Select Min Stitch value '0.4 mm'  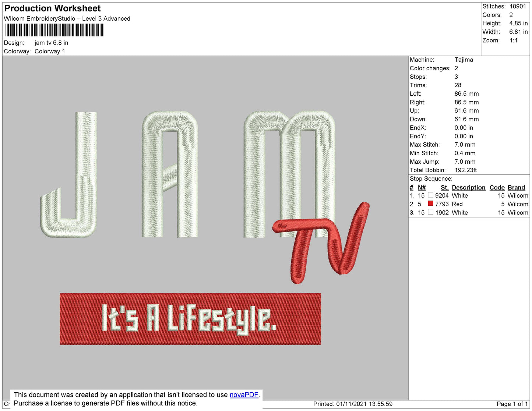465,153
